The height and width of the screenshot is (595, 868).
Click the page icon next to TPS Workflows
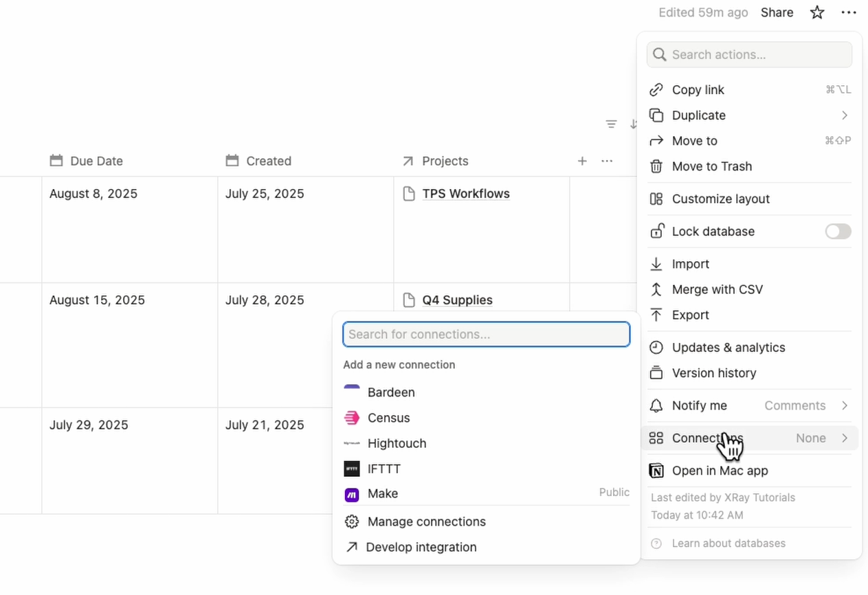(x=409, y=194)
